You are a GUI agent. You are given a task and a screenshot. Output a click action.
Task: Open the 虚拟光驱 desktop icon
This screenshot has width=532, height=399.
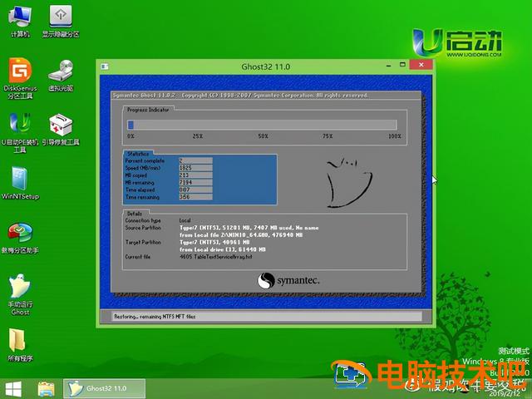tap(61, 76)
